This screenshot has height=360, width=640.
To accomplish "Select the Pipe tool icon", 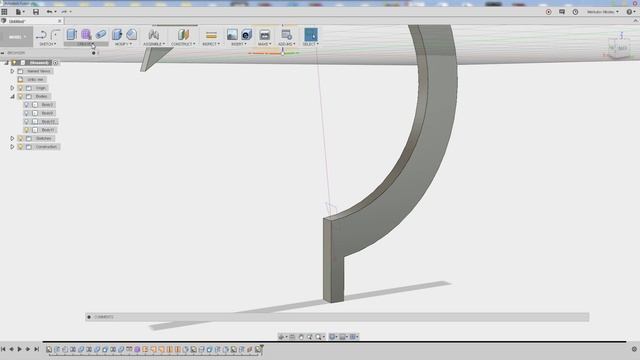I will pyautogui.click(x=101, y=35).
